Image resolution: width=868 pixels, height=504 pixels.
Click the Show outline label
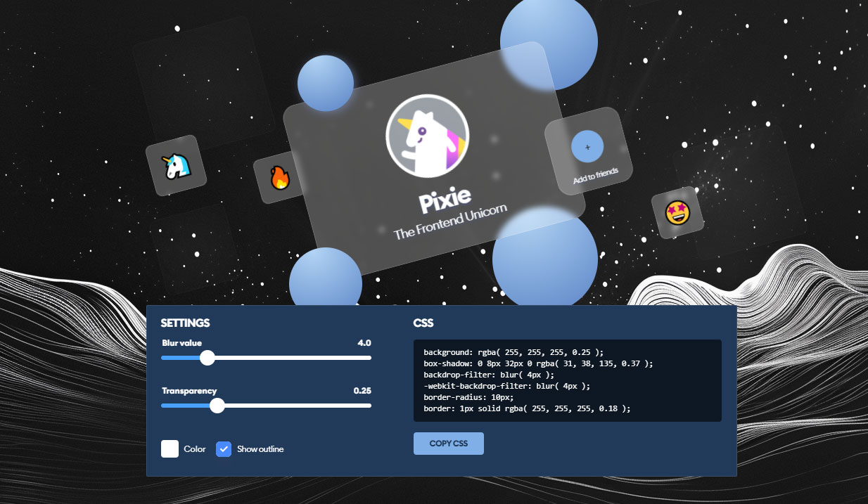[260, 448]
